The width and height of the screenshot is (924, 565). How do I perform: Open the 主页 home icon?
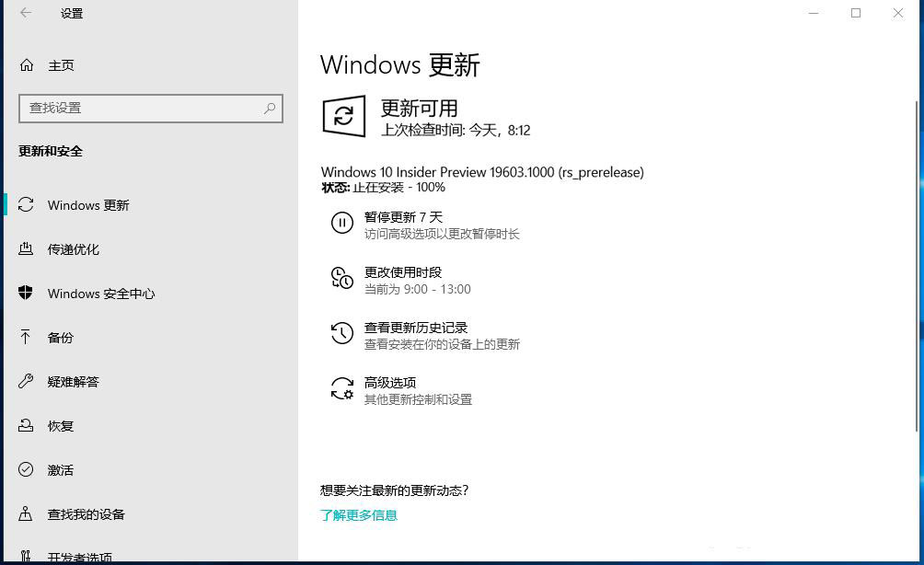[27, 64]
